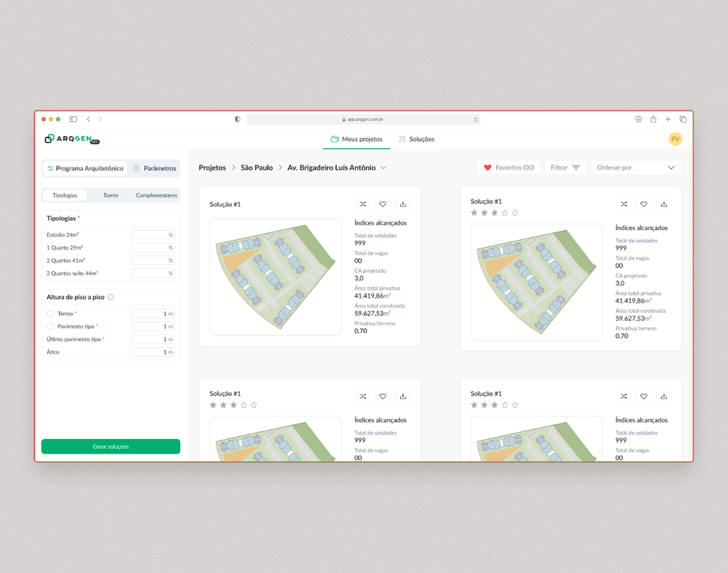Switch to Soluções tab
This screenshot has height=573, width=728.
click(x=416, y=139)
